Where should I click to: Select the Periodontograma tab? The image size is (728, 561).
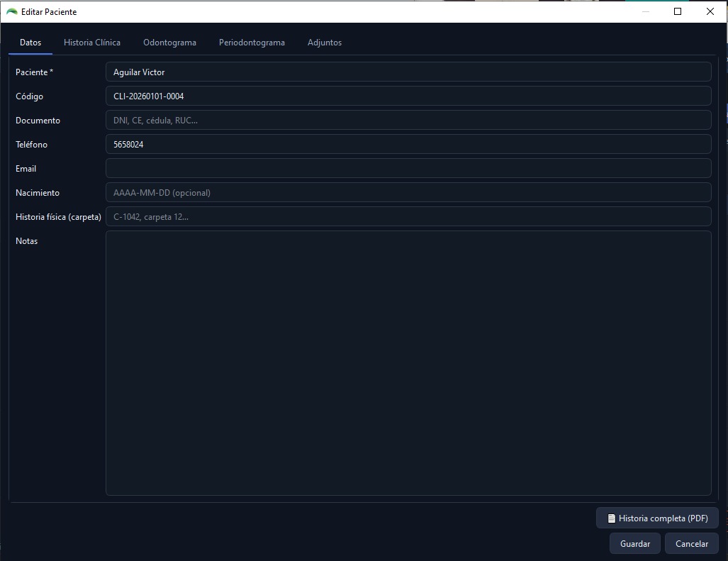click(252, 43)
